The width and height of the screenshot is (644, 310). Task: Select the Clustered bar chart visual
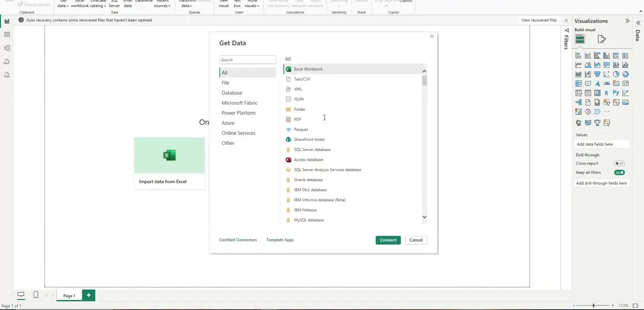coord(597,55)
